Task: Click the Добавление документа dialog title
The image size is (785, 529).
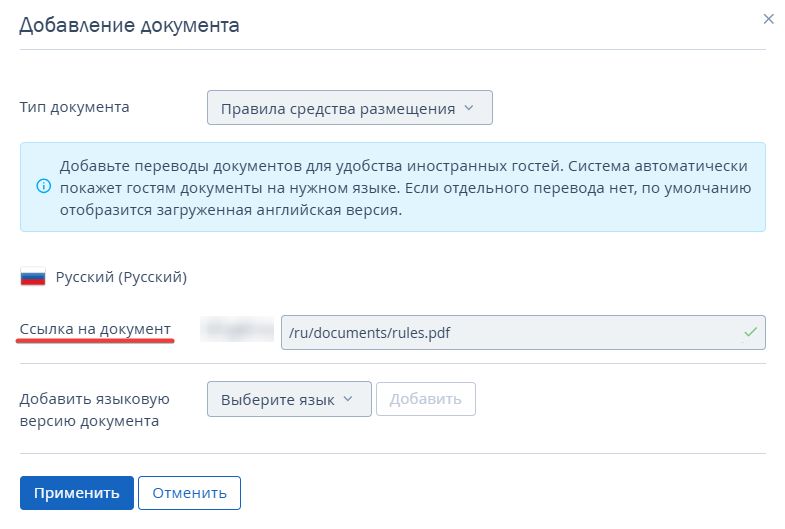Action: coord(129,25)
